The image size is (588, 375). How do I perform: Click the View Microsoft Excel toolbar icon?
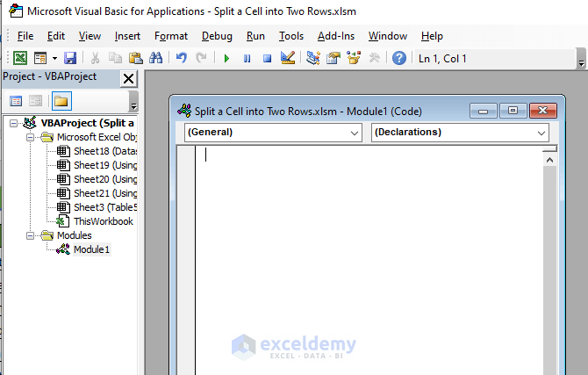click(x=20, y=58)
